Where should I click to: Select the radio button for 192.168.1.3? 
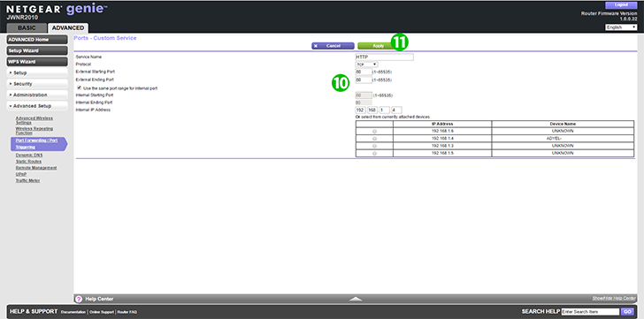click(x=374, y=146)
